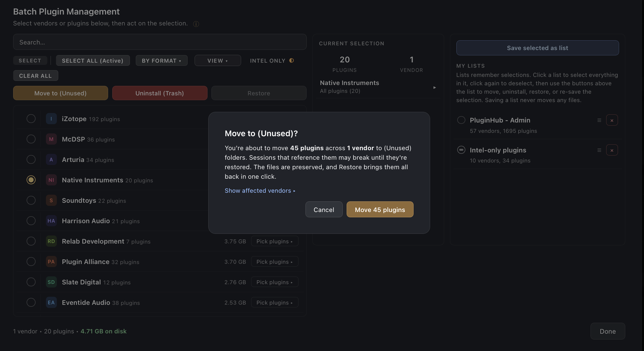Image resolution: width=644 pixels, height=351 pixels.
Task: Click the iZotope vendor badge icon
Action: 51,119
